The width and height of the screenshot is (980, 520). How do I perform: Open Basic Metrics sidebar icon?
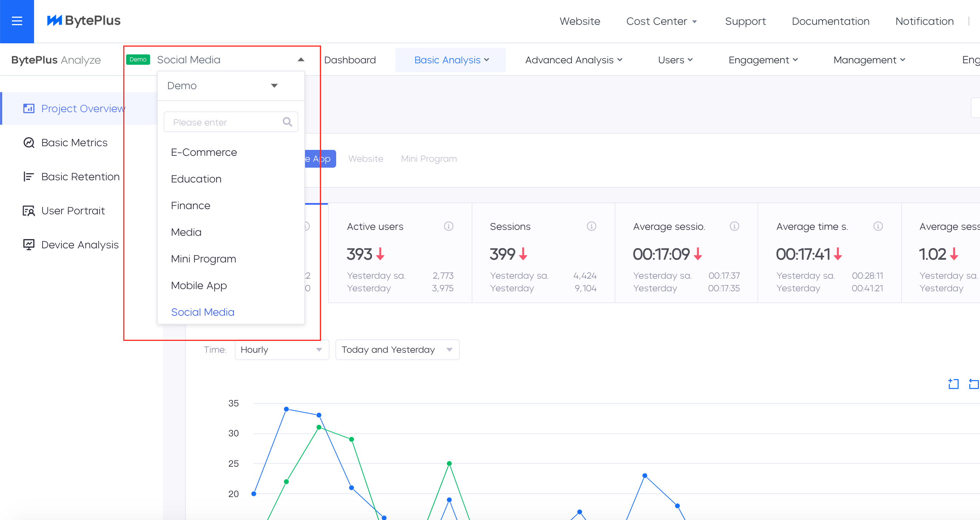(29, 142)
